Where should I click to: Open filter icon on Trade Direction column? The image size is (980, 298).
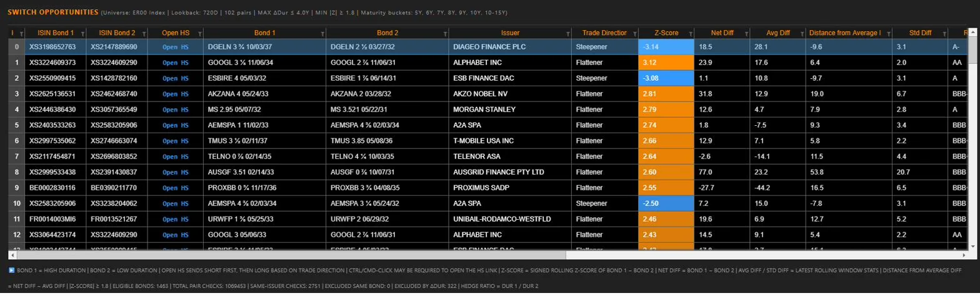tap(634, 33)
